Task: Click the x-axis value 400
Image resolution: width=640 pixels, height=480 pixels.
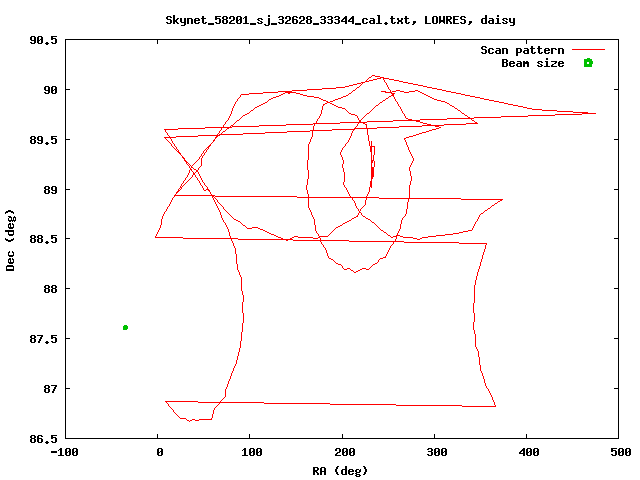Action: point(529,452)
